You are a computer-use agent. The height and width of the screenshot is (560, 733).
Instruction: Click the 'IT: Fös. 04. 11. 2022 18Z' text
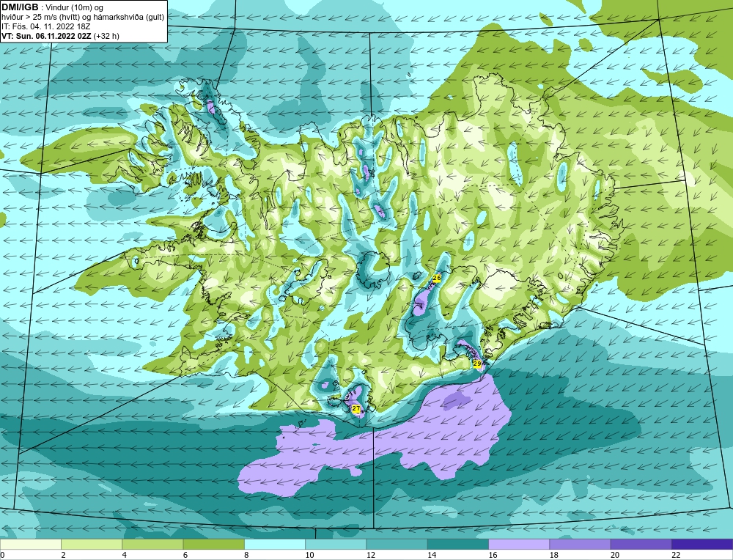tap(45, 26)
